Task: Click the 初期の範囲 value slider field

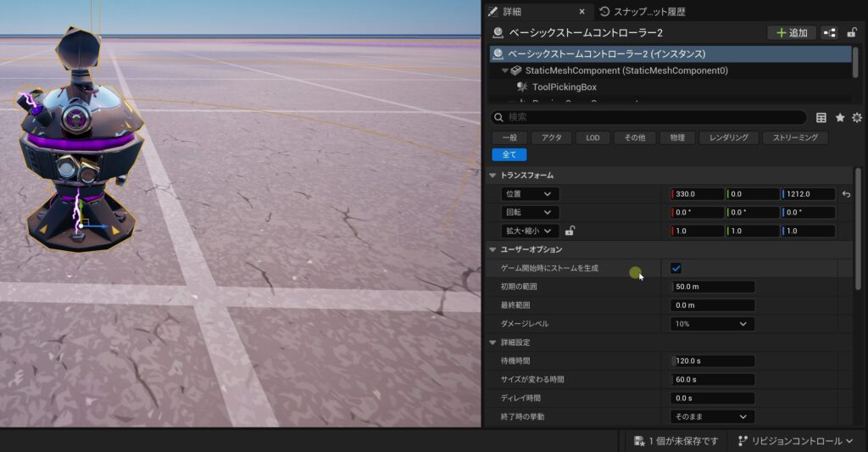Action: pyautogui.click(x=712, y=287)
